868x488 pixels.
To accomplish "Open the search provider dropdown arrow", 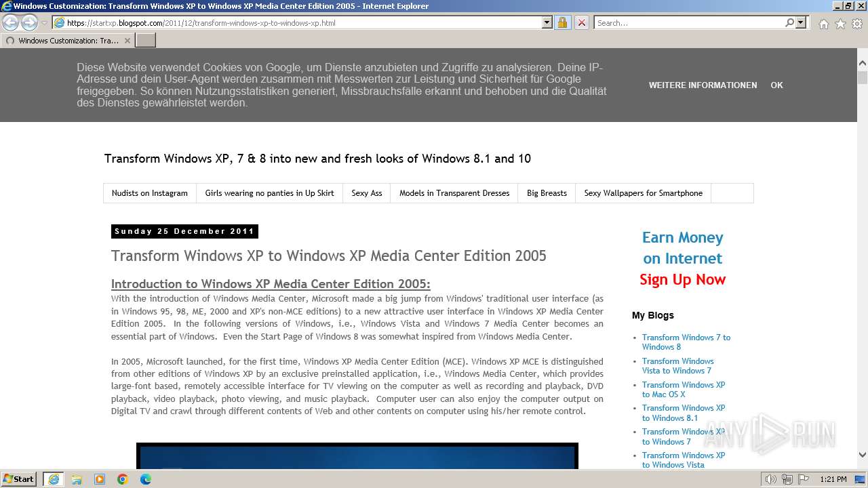I will click(x=801, y=22).
